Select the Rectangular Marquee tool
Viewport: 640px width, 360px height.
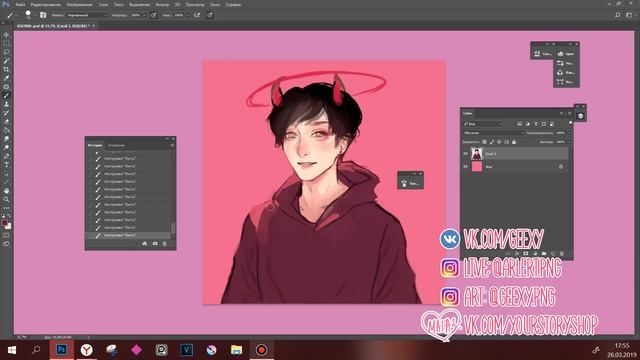coord(6,44)
